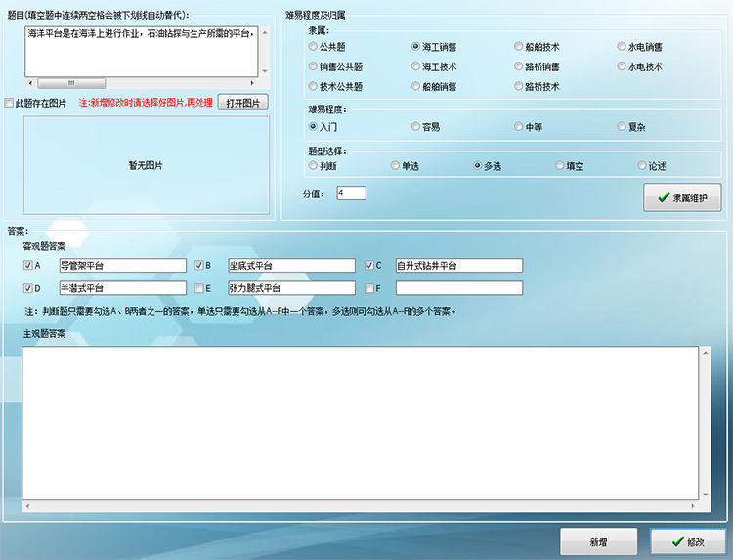
Task: Open the 隶属维护 maintenance button
Action: click(682, 197)
